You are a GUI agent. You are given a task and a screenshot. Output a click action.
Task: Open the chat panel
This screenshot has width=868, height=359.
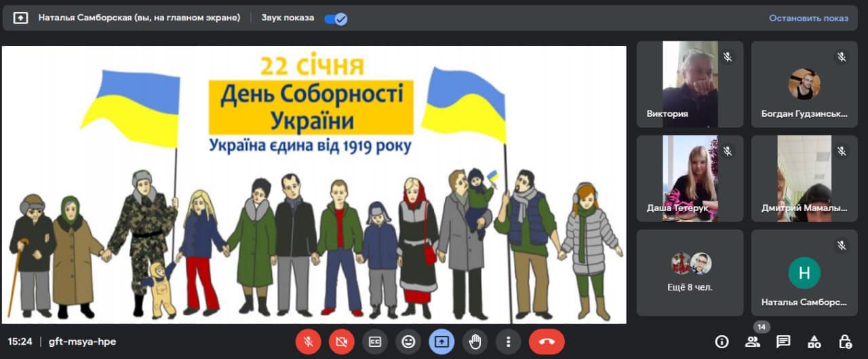coord(783,342)
